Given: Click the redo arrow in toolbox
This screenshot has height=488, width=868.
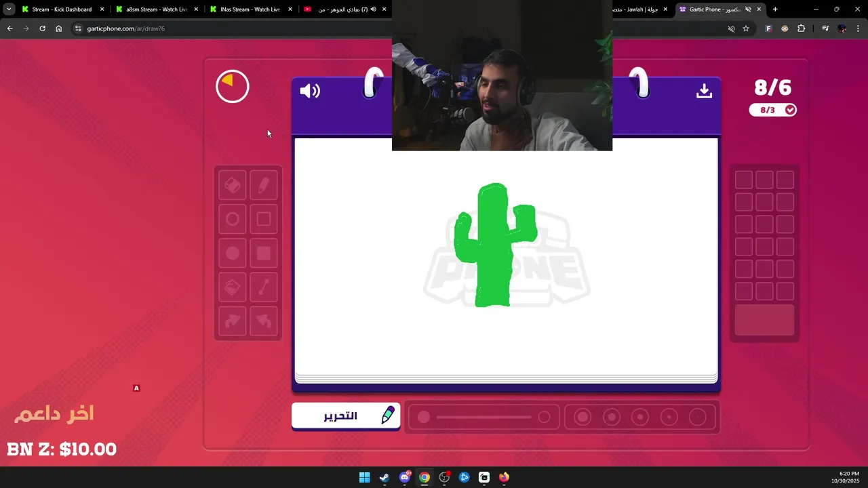Looking at the screenshot, I should pos(232,321).
